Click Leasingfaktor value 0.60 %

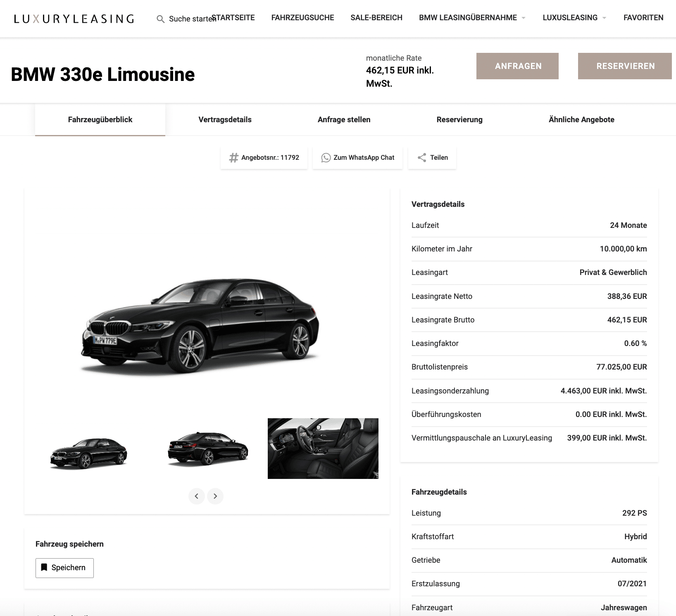(636, 344)
